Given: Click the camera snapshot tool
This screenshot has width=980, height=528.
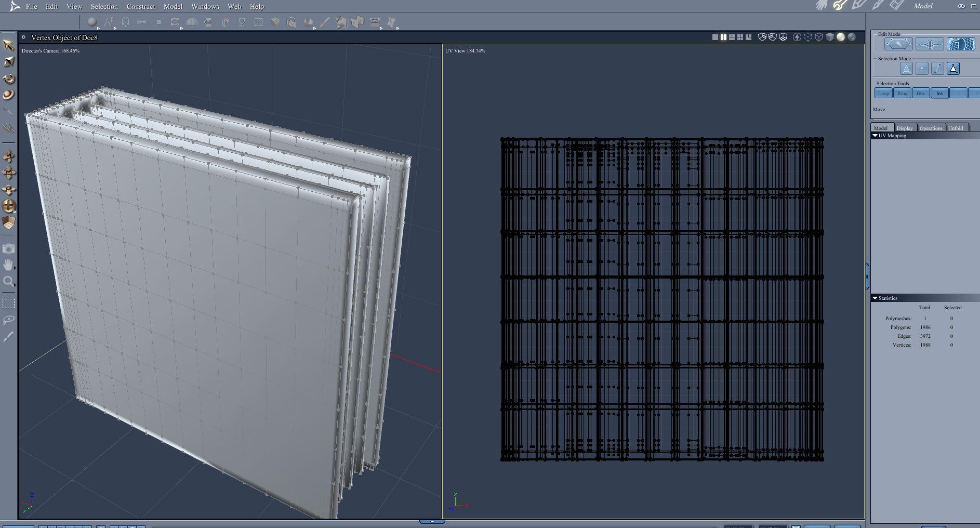Looking at the screenshot, I should point(8,249).
